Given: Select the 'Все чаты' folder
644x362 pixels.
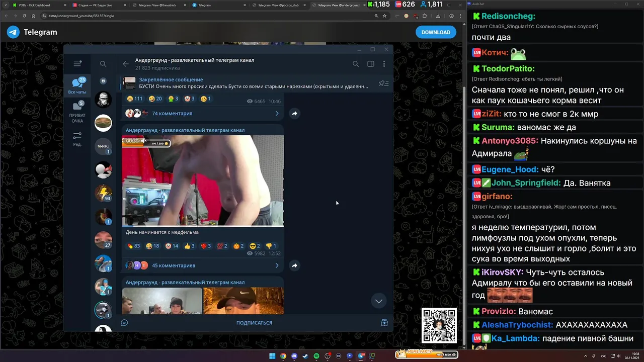Looking at the screenshot, I should coord(77,86).
